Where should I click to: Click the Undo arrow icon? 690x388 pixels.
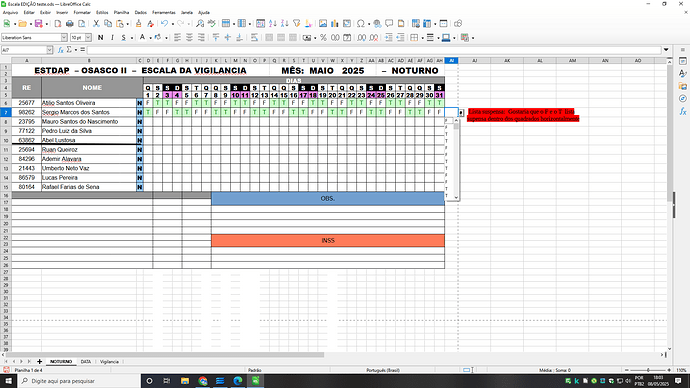(x=165, y=24)
